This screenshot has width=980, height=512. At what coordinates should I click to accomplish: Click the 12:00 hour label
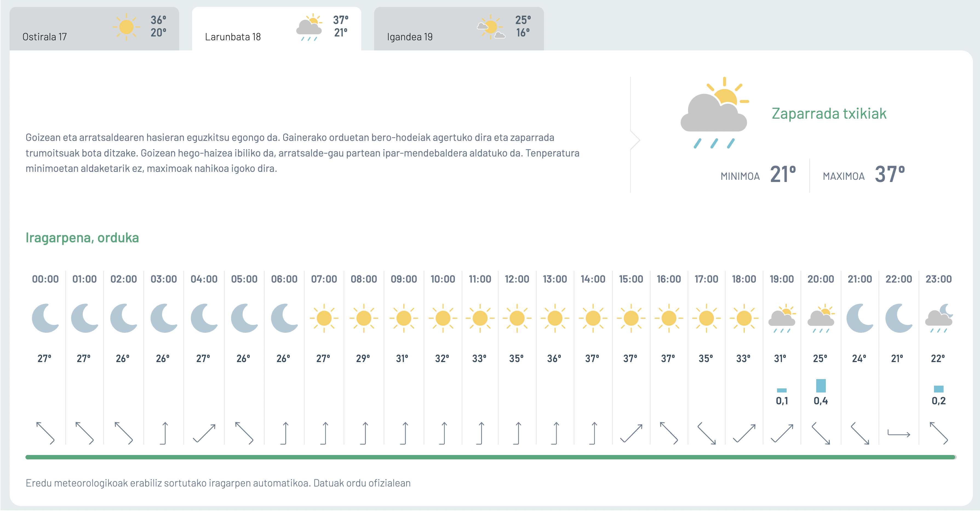point(517,279)
